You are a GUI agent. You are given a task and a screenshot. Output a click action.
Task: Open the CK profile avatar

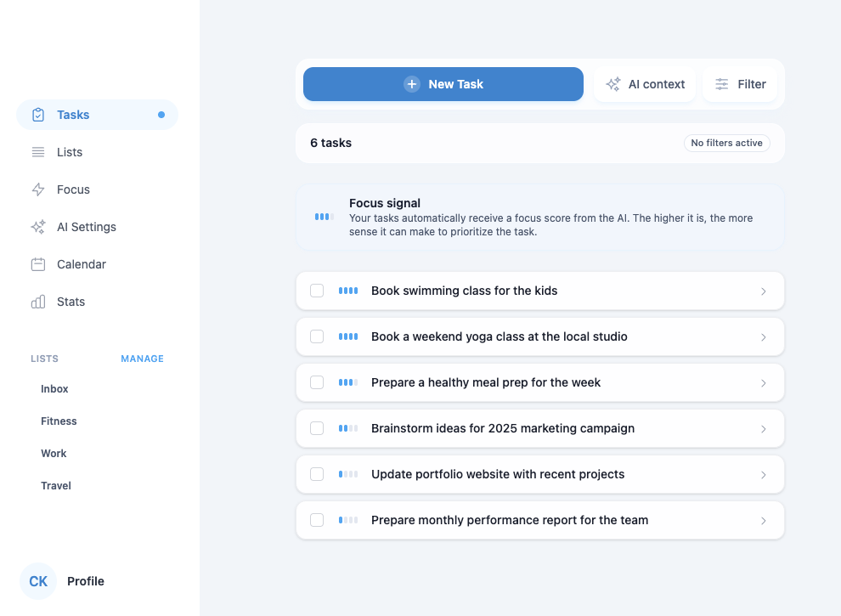tap(37, 580)
